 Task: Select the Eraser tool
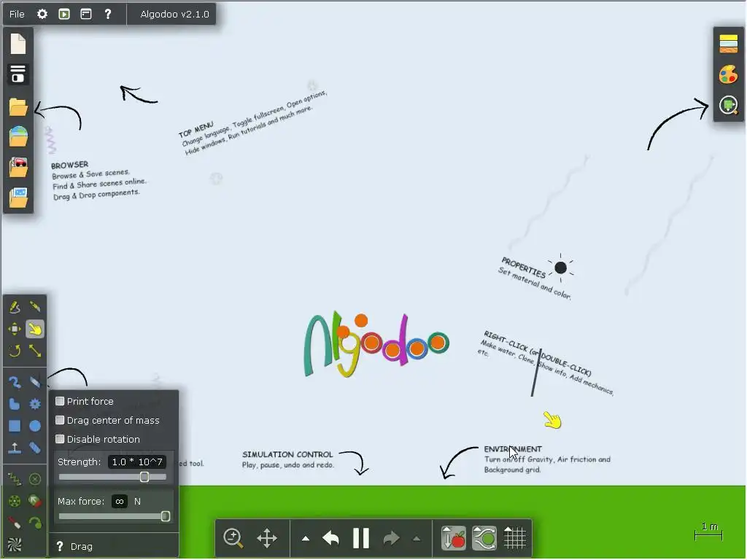[x=35, y=382]
